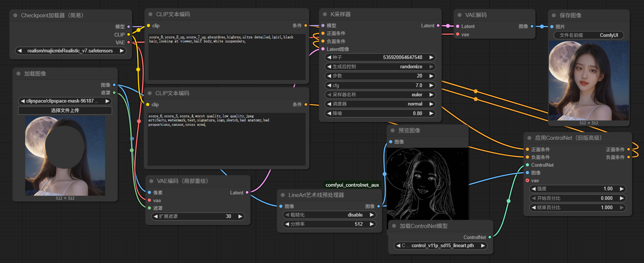Click the Latent output socket on K采样器

coord(438,26)
